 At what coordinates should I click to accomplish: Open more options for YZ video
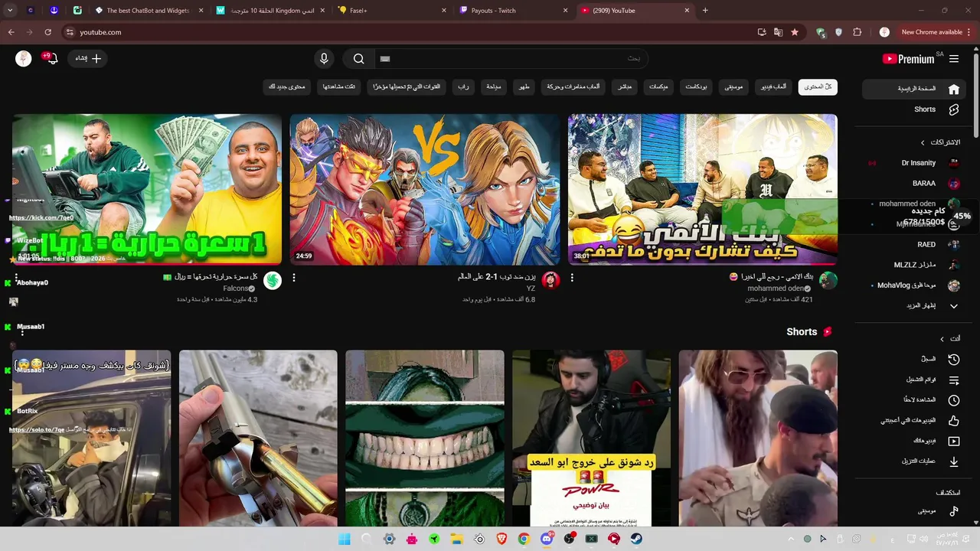[x=294, y=278]
